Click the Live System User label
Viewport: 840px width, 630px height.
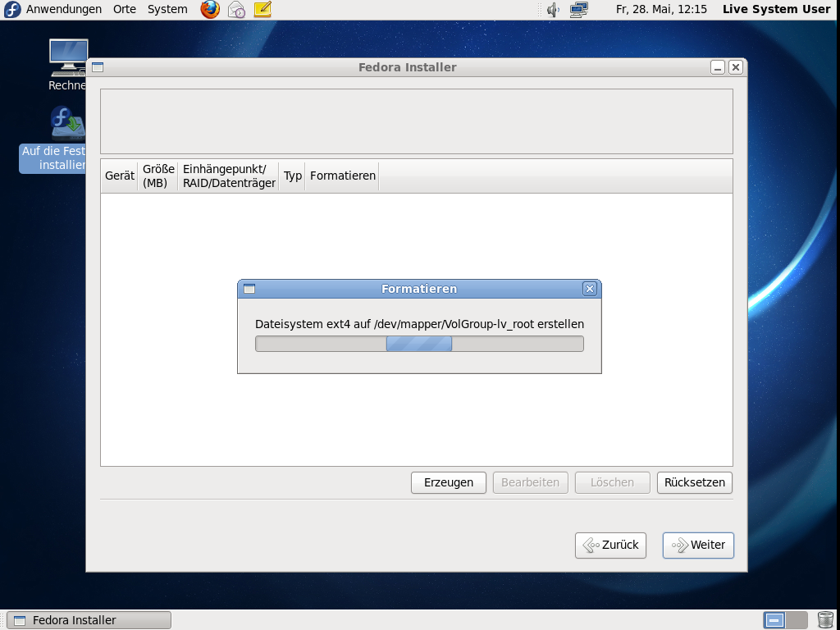click(x=776, y=9)
